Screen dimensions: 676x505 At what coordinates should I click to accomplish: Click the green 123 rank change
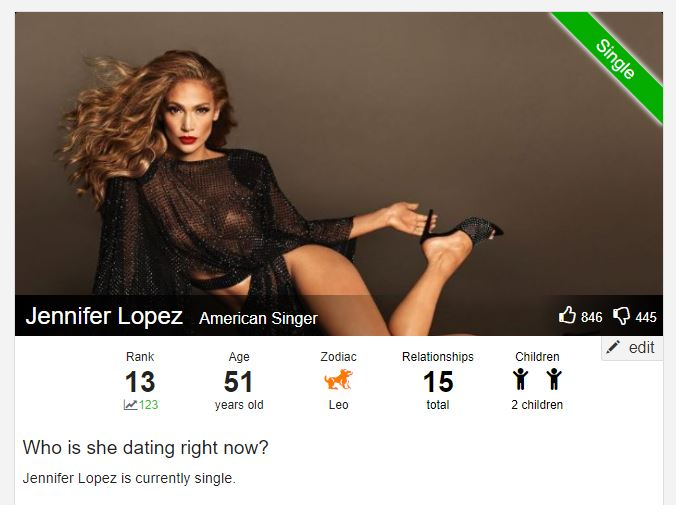(x=148, y=405)
